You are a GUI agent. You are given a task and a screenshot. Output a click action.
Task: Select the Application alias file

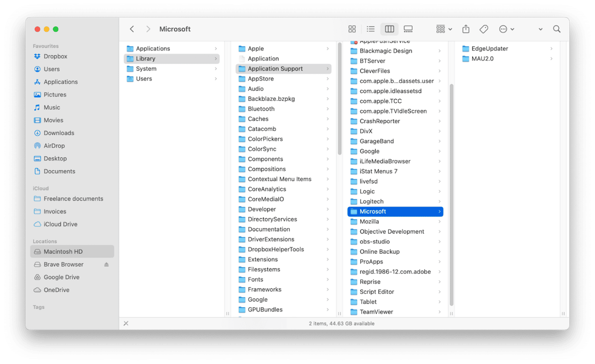point(283,59)
